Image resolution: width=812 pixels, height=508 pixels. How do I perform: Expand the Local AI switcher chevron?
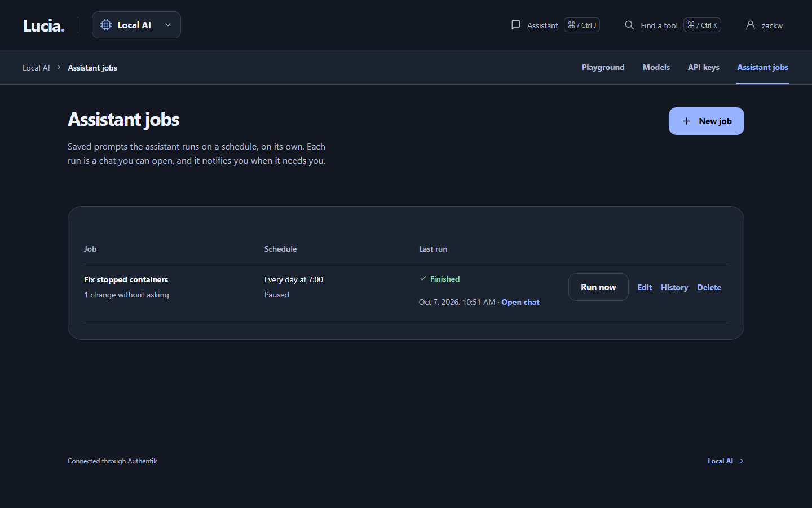click(168, 25)
